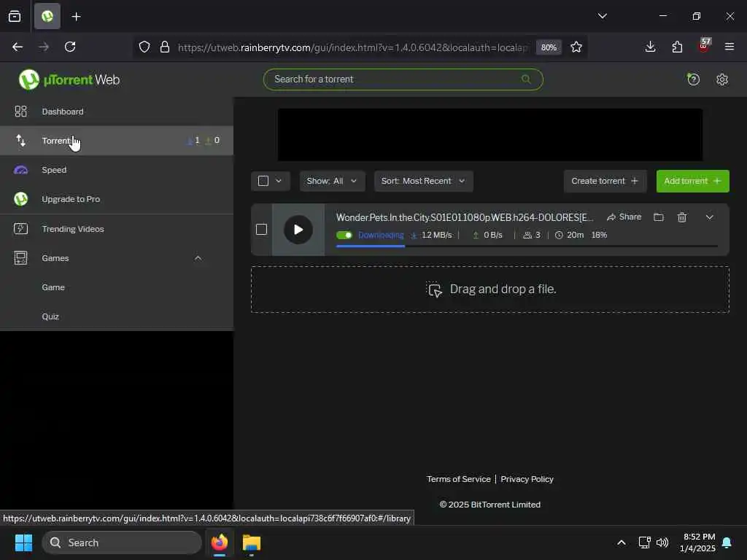Screen dimensions: 747x560
Task: Click the site padlock icon
Action: click(x=165, y=47)
